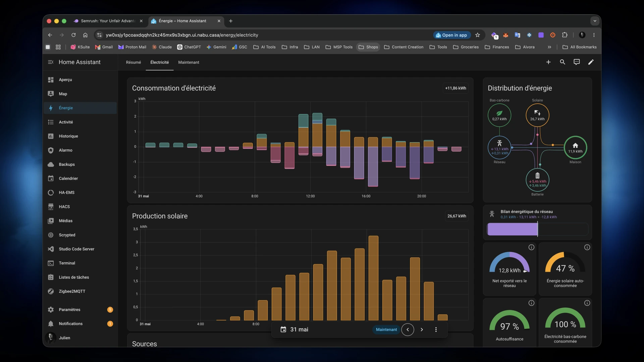Click the Bas-carbone leaf node
This screenshot has width=644, height=362.
[499, 115]
